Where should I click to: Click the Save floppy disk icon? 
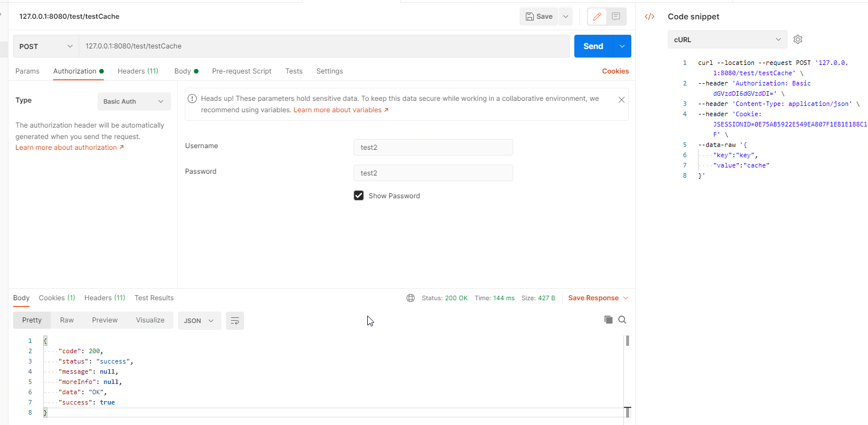click(530, 17)
